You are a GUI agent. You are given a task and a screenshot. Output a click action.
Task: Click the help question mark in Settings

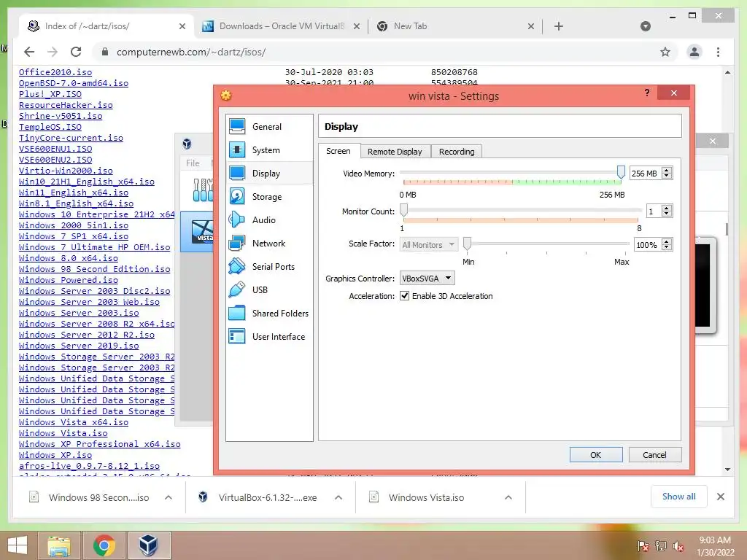tap(646, 93)
